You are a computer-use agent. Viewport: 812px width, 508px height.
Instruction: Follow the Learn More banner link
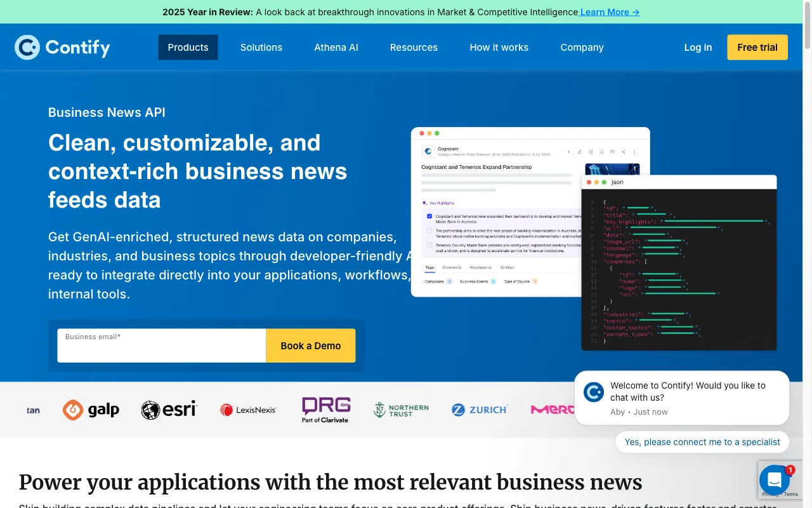pyautogui.click(x=610, y=12)
